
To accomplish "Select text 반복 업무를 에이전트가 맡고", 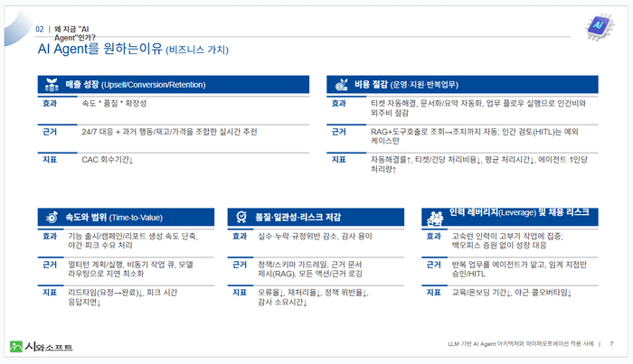I will point(498,265).
